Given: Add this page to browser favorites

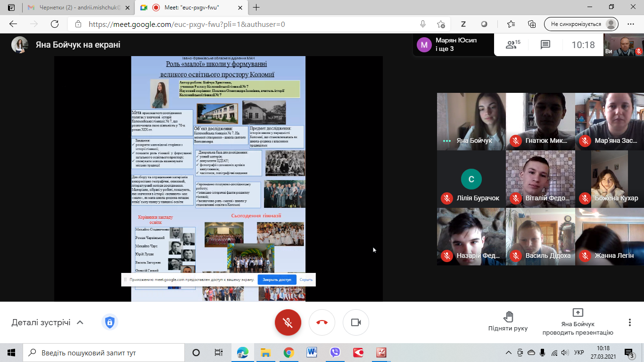Looking at the screenshot, I should (441, 24).
